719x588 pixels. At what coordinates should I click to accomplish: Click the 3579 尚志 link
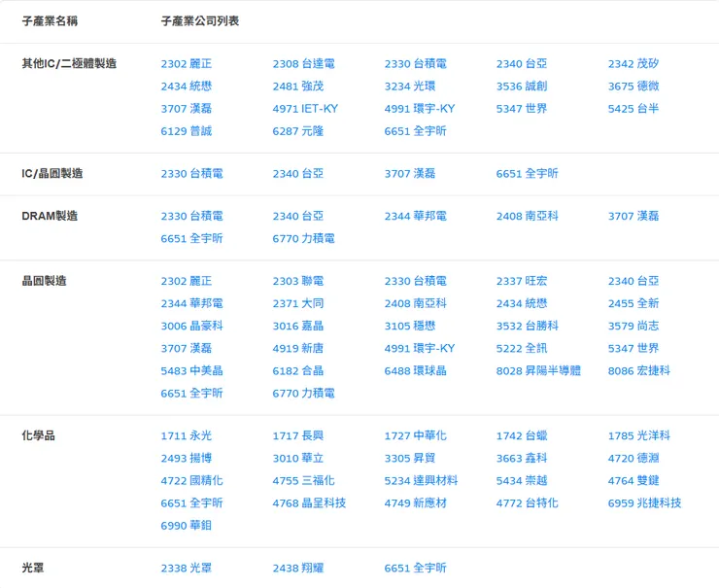click(x=633, y=327)
